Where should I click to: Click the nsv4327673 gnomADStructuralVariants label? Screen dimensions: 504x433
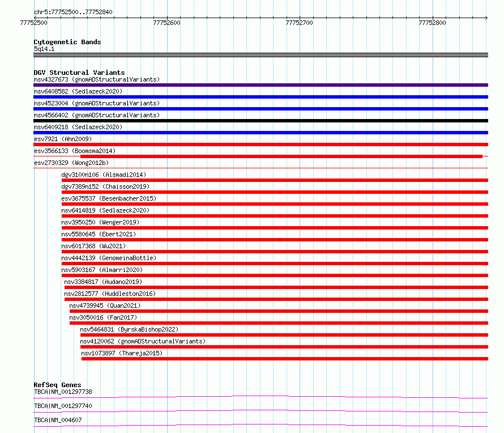click(97, 79)
